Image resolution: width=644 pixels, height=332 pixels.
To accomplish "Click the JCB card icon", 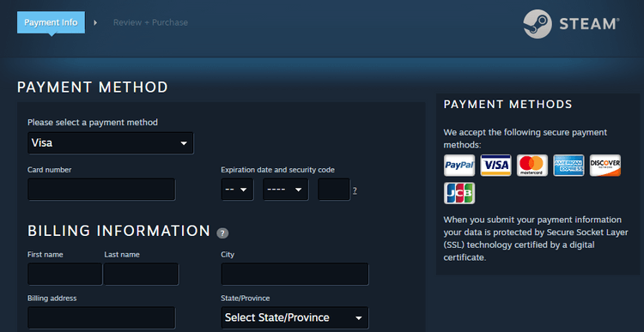I will click(459, 193).
